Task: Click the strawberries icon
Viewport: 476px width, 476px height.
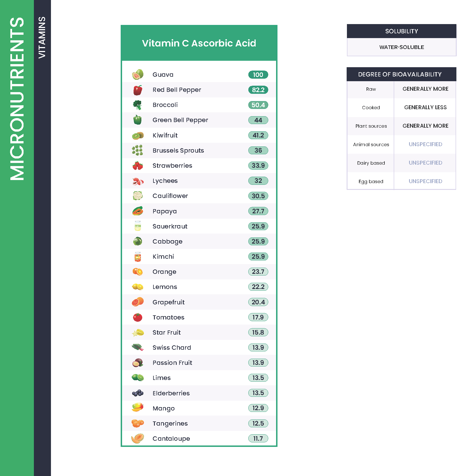Action: tap(138, 165)
